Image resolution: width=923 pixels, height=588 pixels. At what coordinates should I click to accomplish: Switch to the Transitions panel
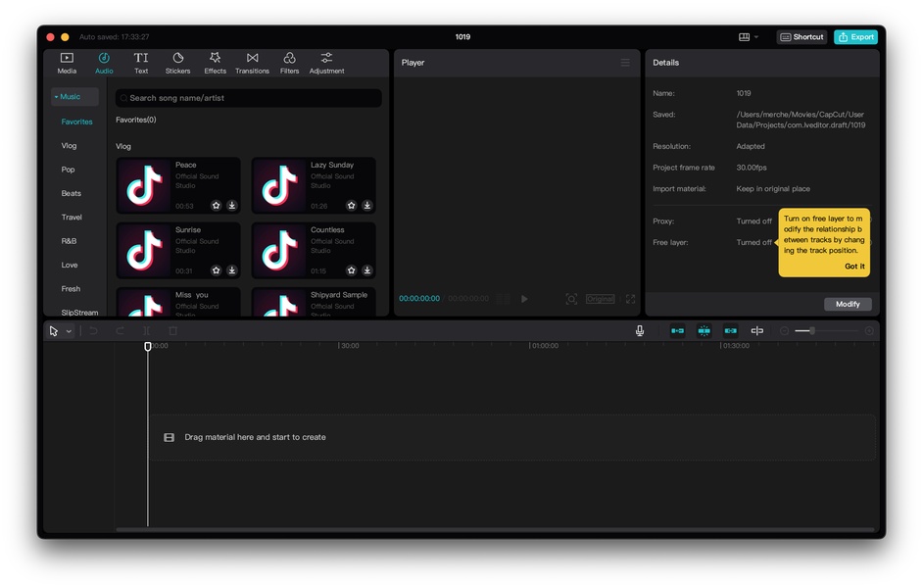coord(252,63)
